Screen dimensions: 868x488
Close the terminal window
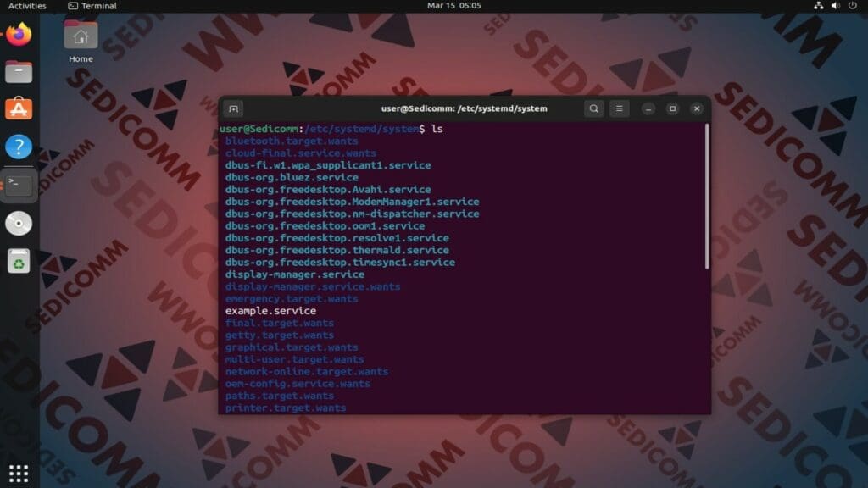[697, 109]
